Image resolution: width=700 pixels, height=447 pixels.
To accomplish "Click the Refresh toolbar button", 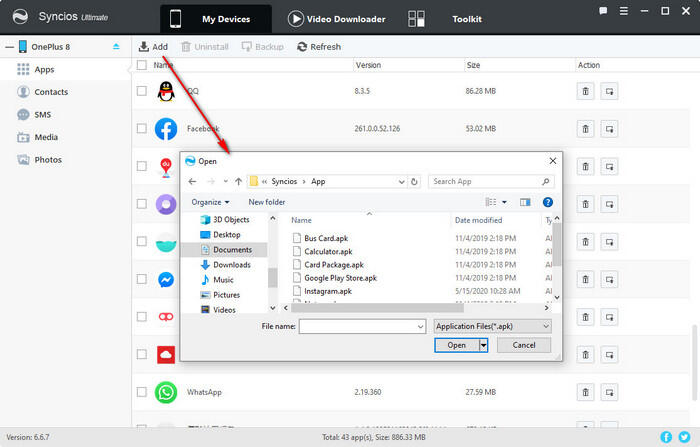I will pos(319,46).
